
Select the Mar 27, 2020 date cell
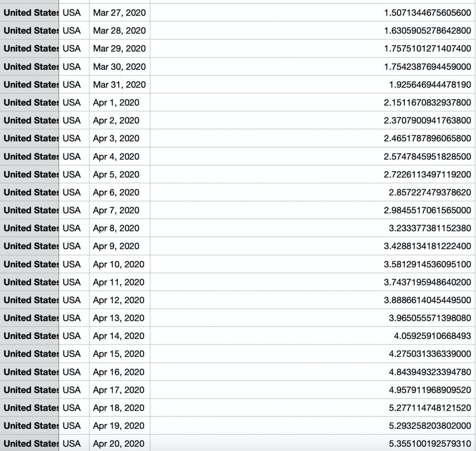[x=119, y=13]
